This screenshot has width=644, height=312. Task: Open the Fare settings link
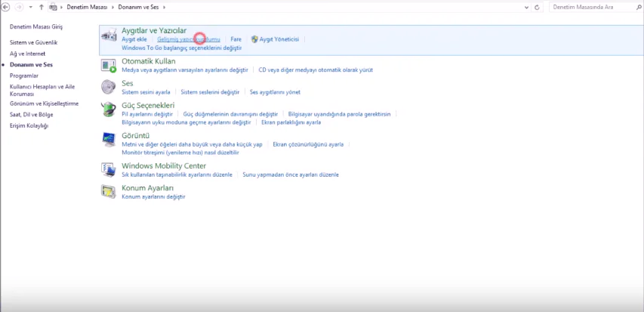click(236, 39)
